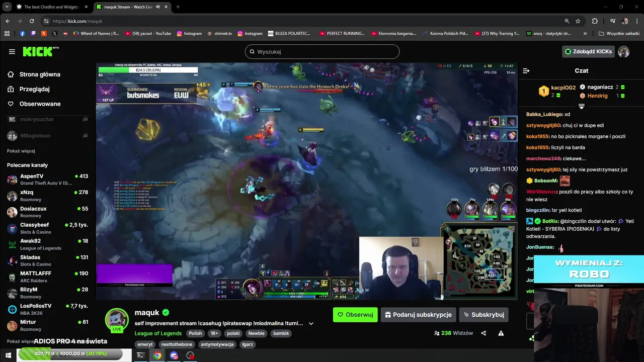Image resolution: width=644 pixels, height=362 pixels.
Task: Open the Kick hamburger menu
Action: click(x=12, y=52)
